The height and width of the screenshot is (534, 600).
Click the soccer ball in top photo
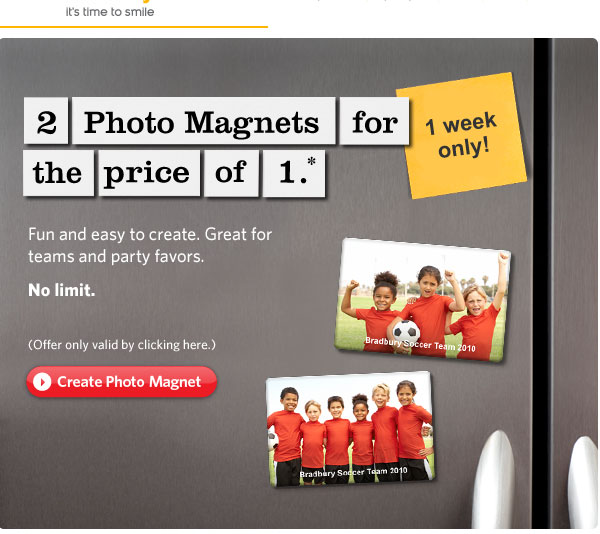pyautogui.click(x=406, y=332)
